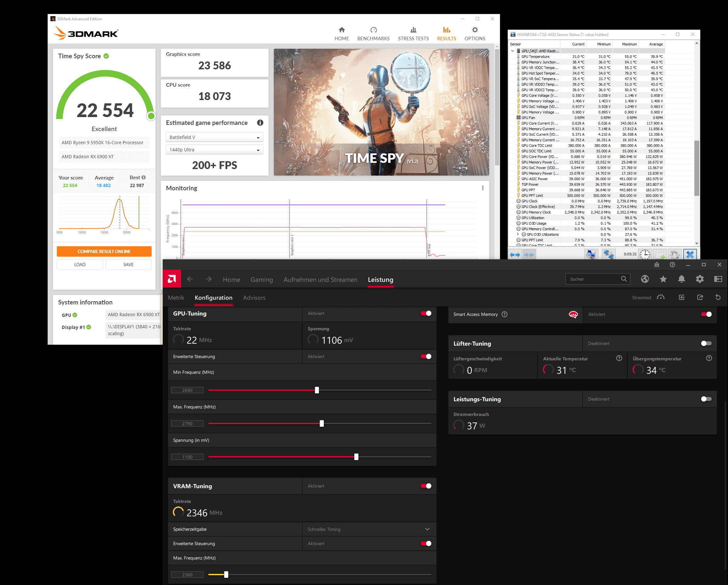Open 3DMark RESULTS tab
The image size is (728, 585).
click(x=446, y=34)
